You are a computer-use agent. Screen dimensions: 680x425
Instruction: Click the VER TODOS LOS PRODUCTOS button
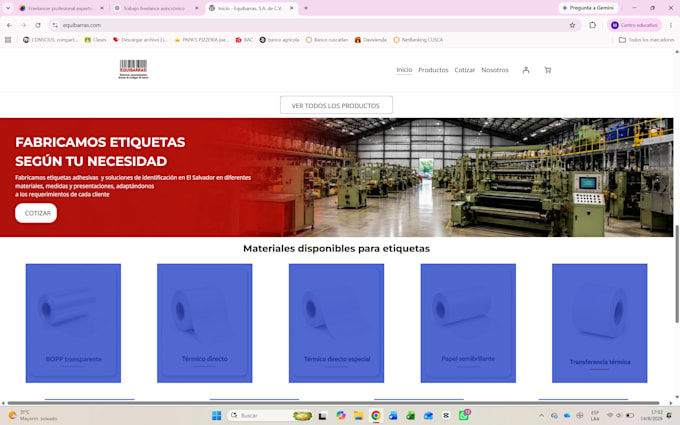pos(336,105)
